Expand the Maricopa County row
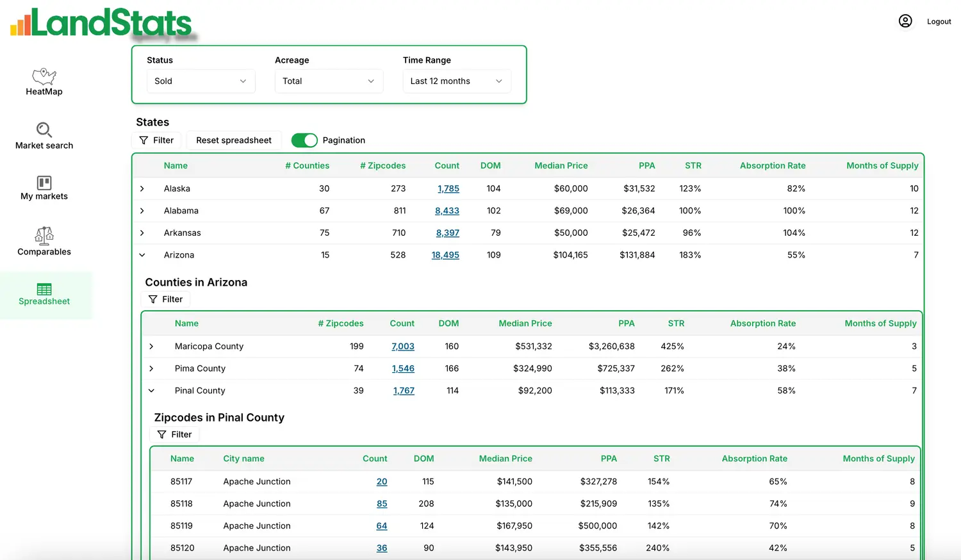The image size is (961, 560). coord(151,347)
